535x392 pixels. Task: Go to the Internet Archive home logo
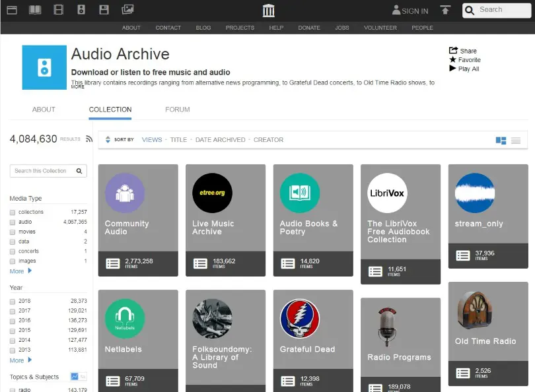pyautogui.click(x=269, y=11)
